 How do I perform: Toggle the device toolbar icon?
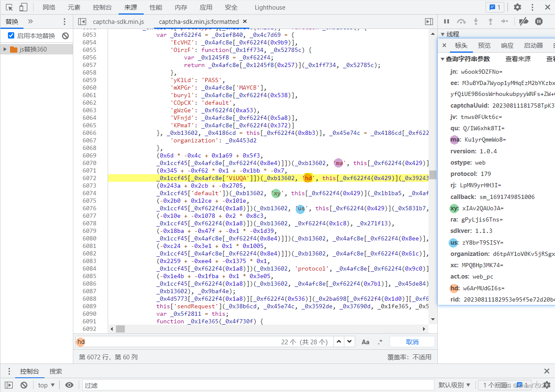point(23,7)
